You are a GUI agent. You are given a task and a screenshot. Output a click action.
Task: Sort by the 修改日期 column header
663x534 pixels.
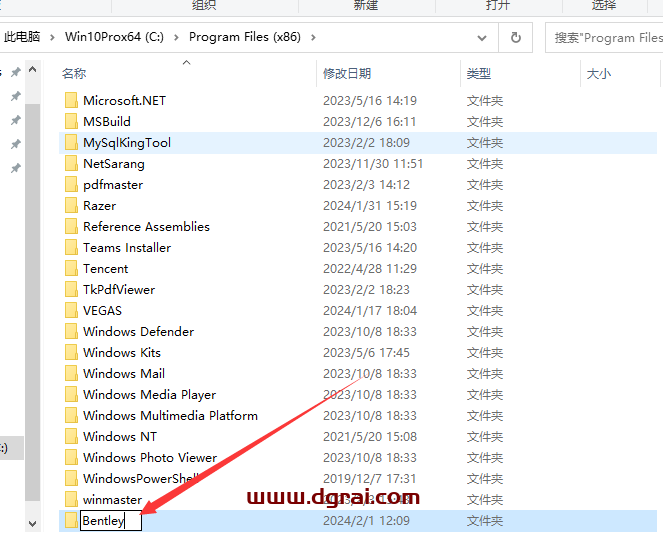tap(347, 74)
